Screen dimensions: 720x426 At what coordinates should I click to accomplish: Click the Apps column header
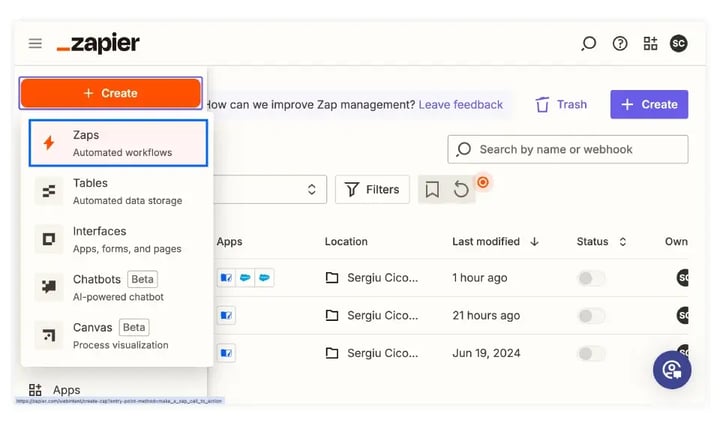point(229,241)
